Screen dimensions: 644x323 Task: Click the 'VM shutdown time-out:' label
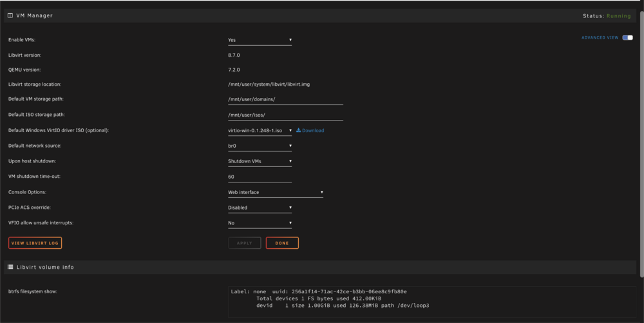(x=34, y=176)
